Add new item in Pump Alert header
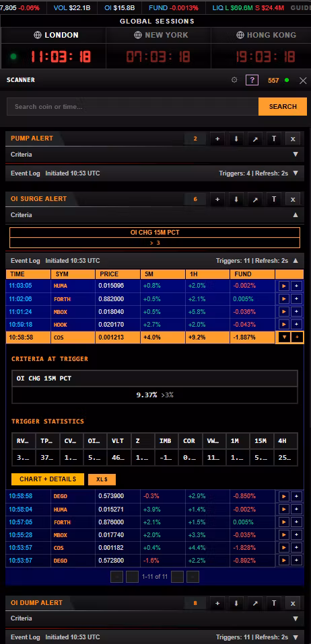This screenshot has width=311, height=644. pos(217,139)
